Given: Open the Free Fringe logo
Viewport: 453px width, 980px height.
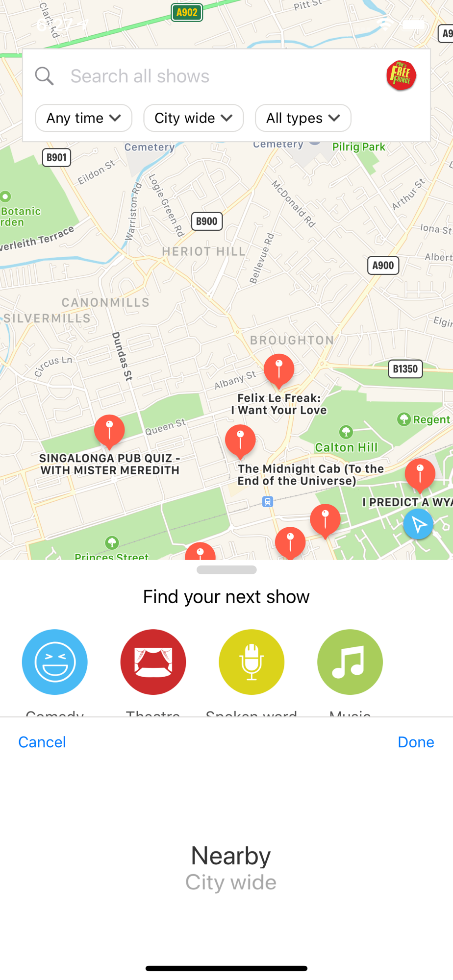Looking at the screenshot, I should point(401,75).
